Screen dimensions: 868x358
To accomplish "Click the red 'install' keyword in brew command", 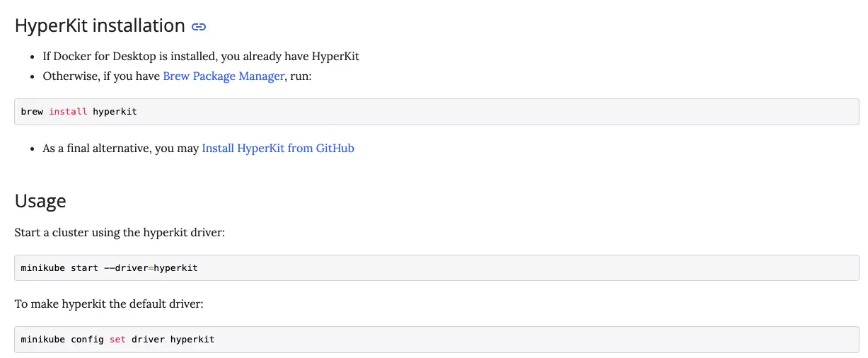I will click(x=68, y=112).
